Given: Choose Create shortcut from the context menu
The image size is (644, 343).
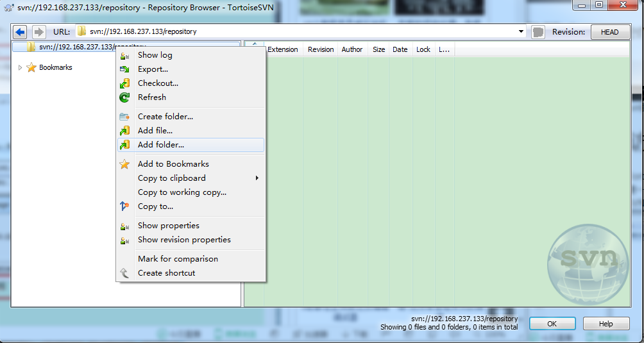Looking at the screenshot, I should 191,273.
